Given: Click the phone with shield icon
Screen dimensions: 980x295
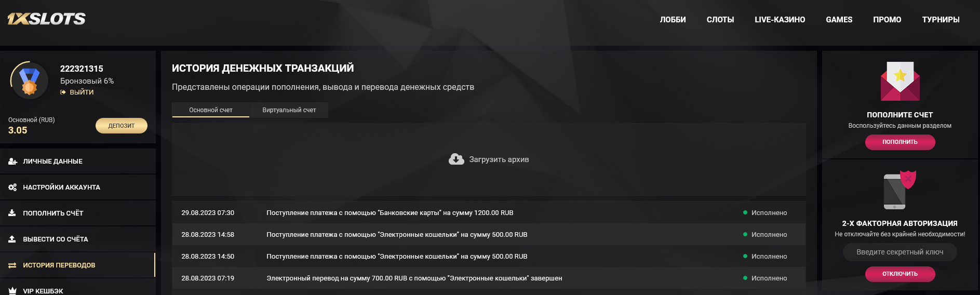Looking at the screenshot, I should pyautogui.click(x=900, y=190).
